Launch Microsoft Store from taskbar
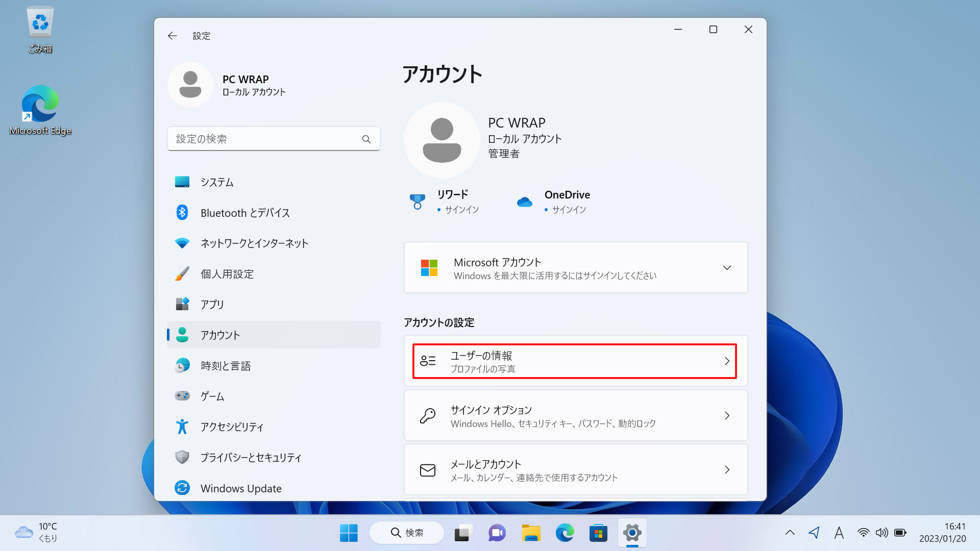The height and width of the screenshot is (551, 980). 598,533
